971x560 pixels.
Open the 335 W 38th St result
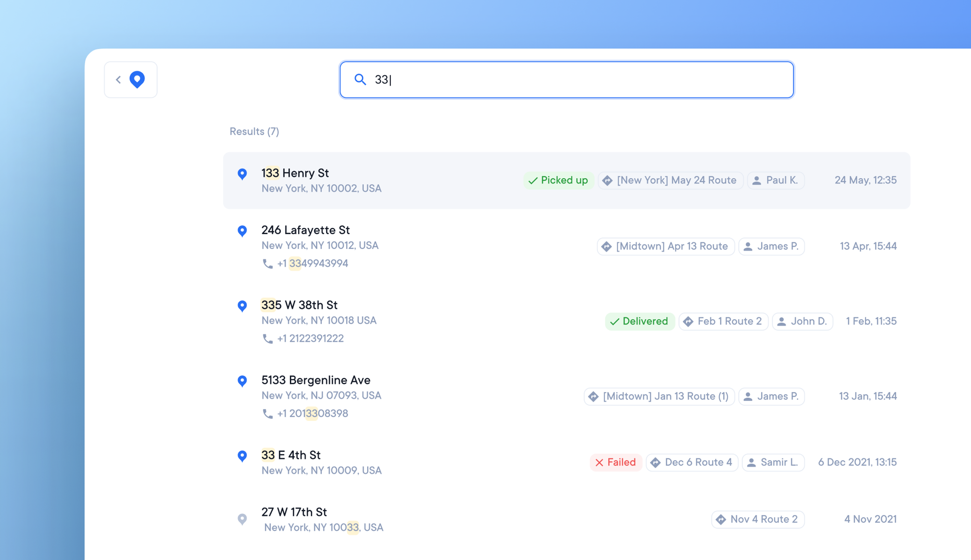pos(566,321)
